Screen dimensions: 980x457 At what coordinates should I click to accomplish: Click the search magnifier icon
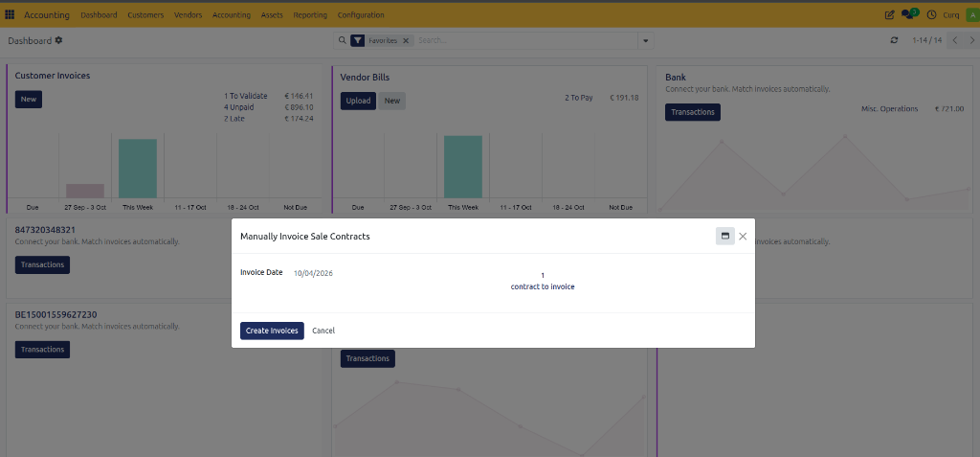click(342, 40)
